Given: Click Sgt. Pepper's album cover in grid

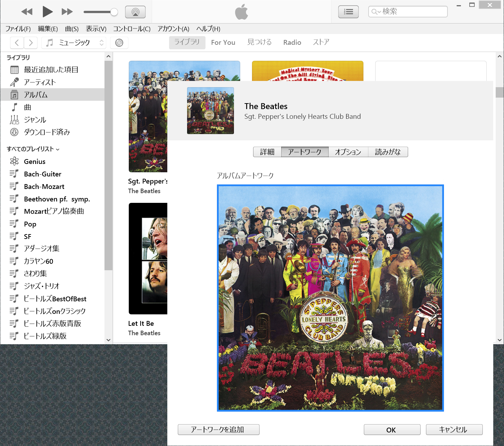Looking at the screenshot, I should pos(148,116).
